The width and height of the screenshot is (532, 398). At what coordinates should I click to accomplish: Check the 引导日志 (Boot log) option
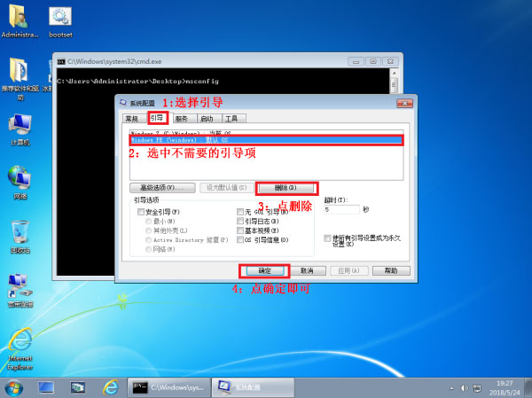(240, 222)
